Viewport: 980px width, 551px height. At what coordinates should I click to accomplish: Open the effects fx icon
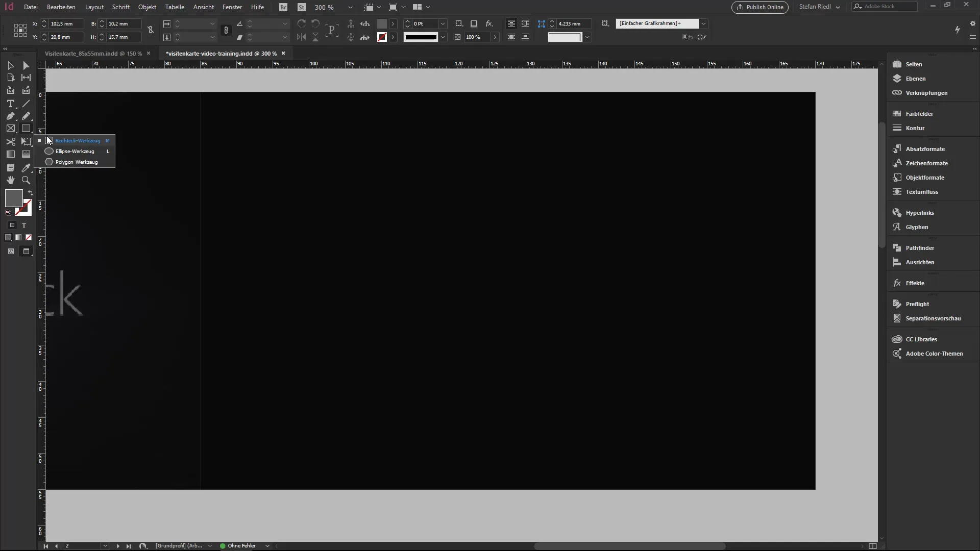tap(489, 23)
